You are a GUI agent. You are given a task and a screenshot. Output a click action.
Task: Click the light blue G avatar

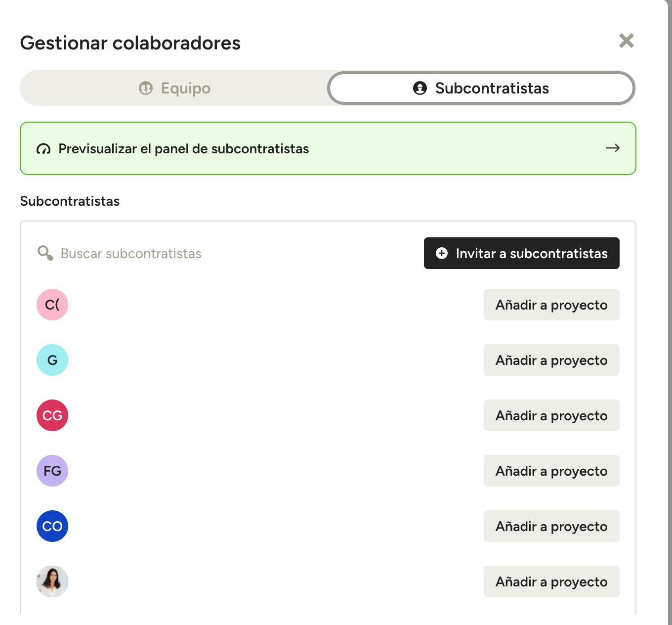click(52, 360)
